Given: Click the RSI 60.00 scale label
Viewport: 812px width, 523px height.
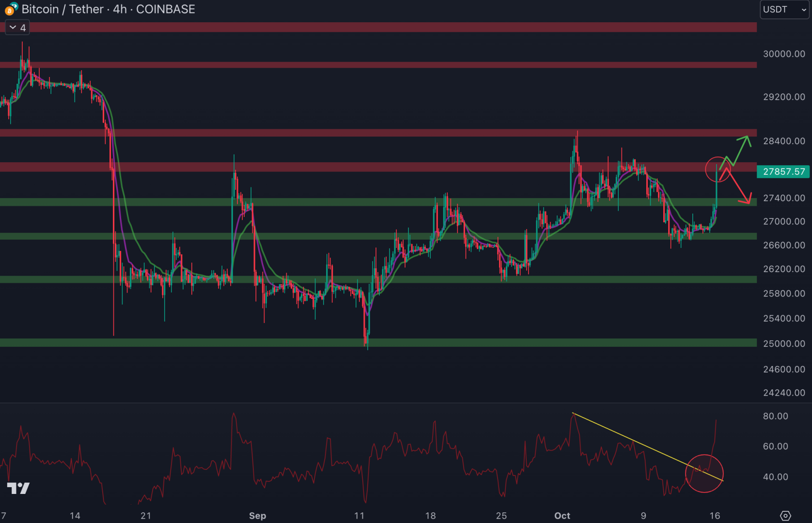Looking at the screenshot, I should 776,446.
